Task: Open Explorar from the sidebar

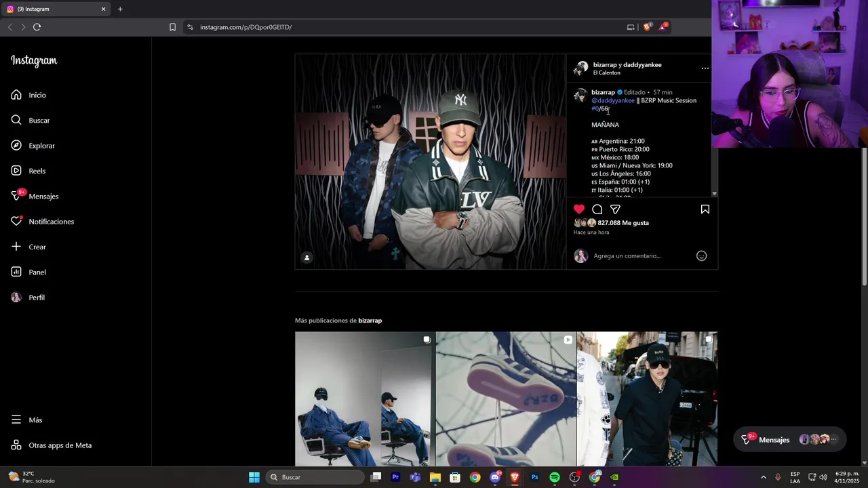Action: 33,146
